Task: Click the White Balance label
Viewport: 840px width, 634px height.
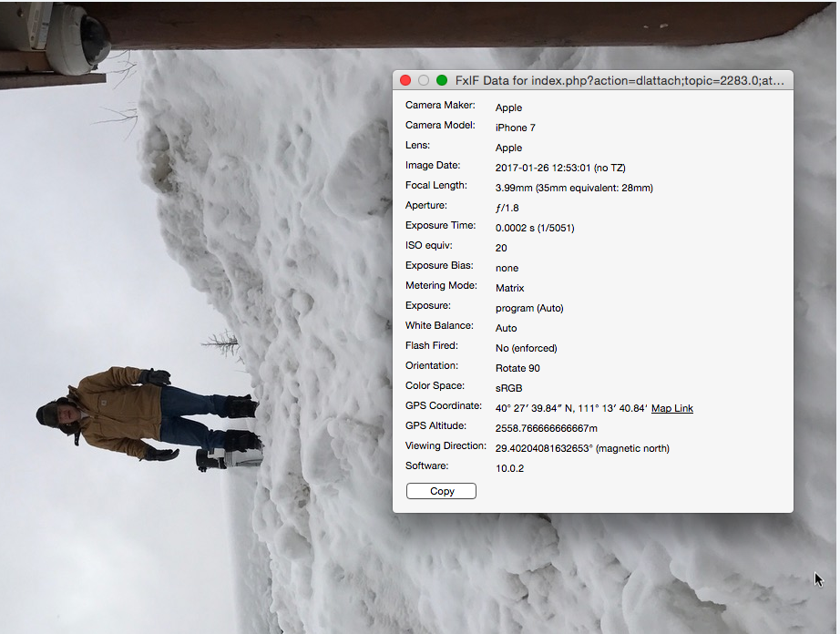Action: (440, 325)
